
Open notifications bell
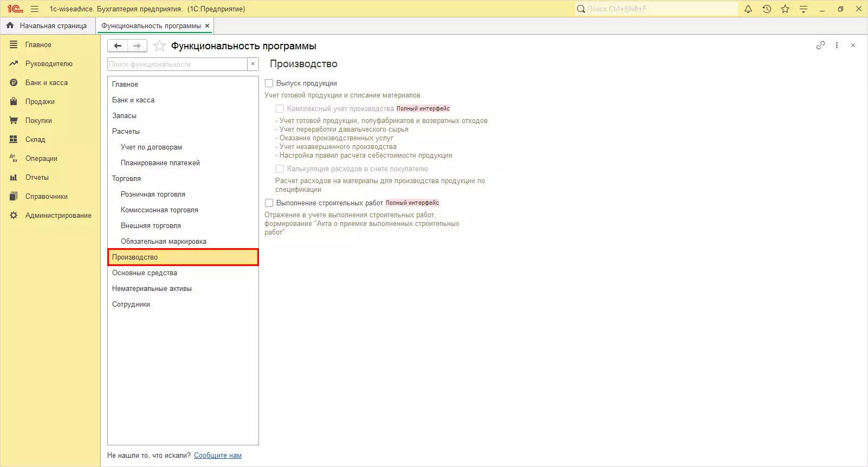click(748, 9)
